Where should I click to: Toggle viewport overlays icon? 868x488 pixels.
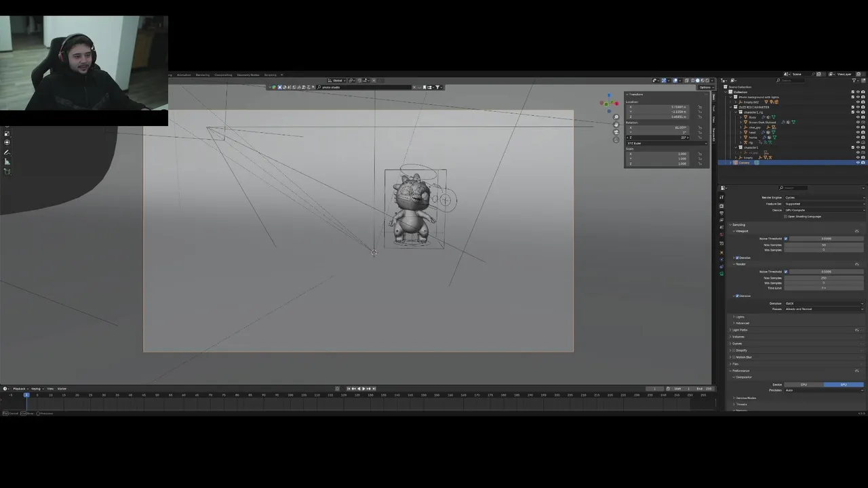pos(675,81)
